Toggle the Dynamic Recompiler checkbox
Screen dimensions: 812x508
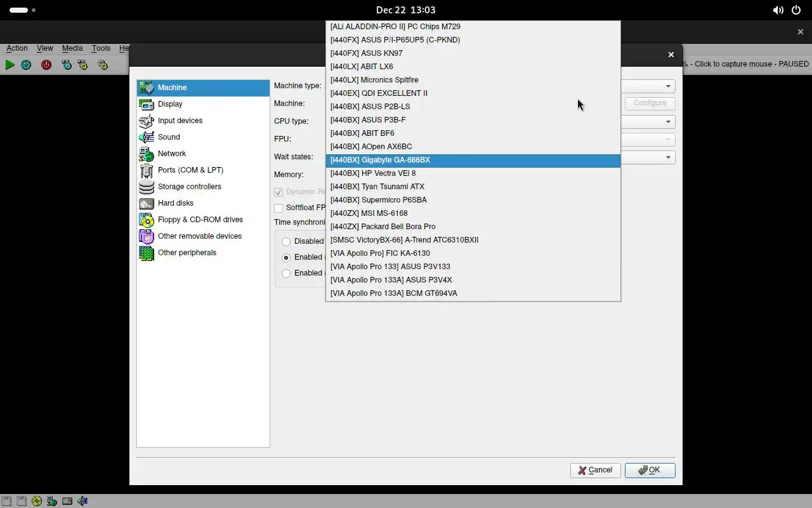click(x=278, y=192)
